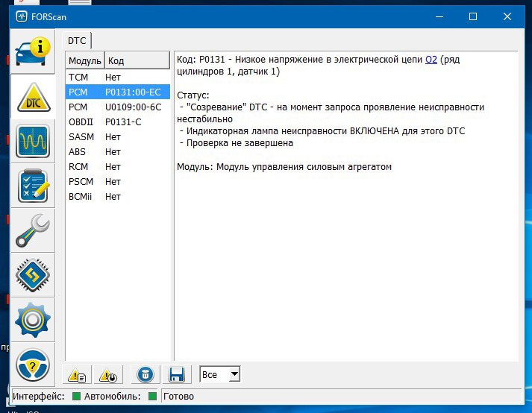Screen dimensions: 532x413
Task: Open the Все filter dropdown
Action: (x=220, y=374)
